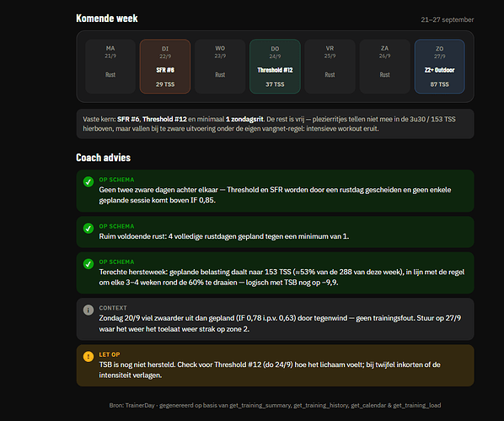This screenshot has height=421, width=504.
Task: Open the CONTEXT card about Zondag 20/9
Action: pos(275,319)
